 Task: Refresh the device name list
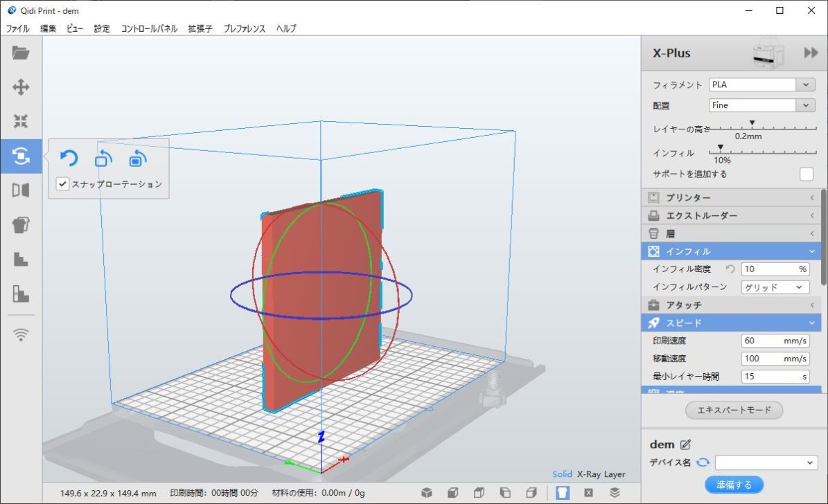click(x=703, y=462)
